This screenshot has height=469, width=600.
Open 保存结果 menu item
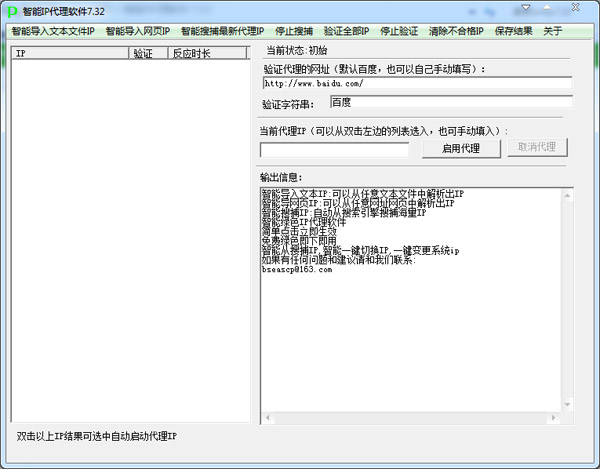pyautogui.click(x=514, y=31)
